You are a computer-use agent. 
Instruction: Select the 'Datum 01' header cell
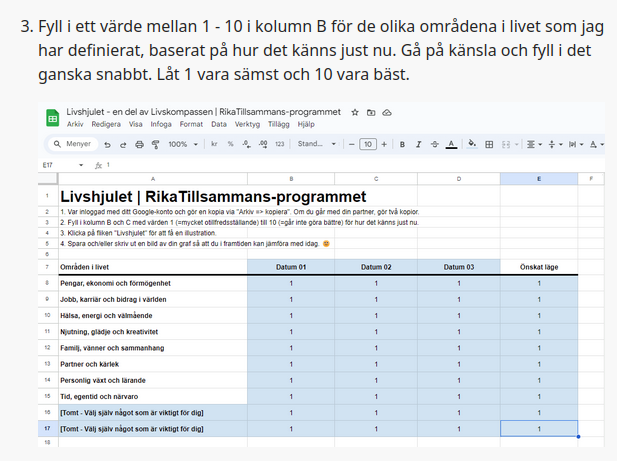(x=291, y=267)
